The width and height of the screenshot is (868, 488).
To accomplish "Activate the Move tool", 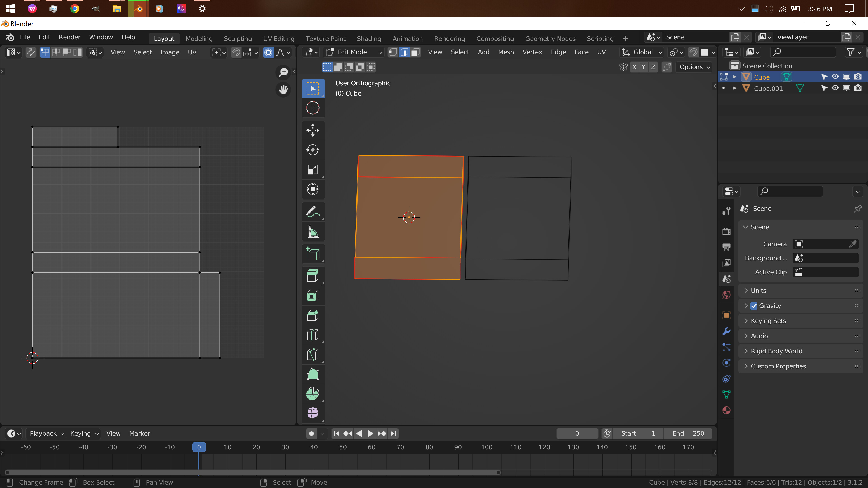I will [313, 130].
